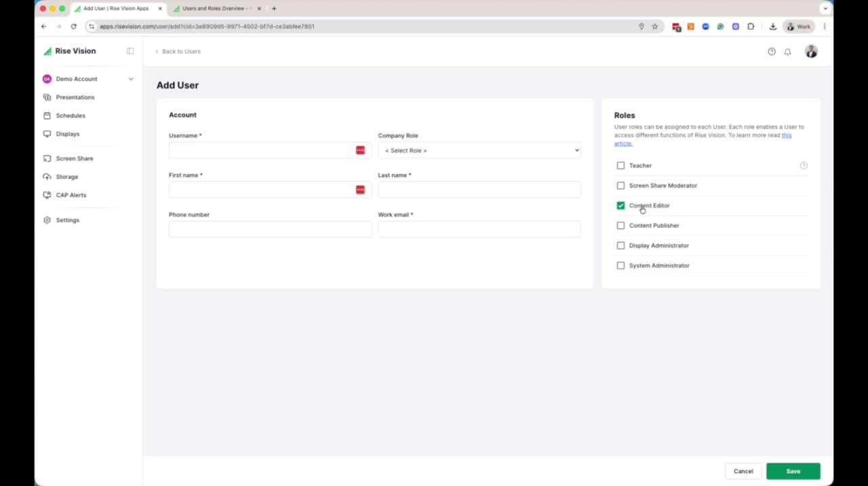Open the help question mark icon
This screenshot has height=486, width=868.
pyautogui.click(x=771, y=52)
